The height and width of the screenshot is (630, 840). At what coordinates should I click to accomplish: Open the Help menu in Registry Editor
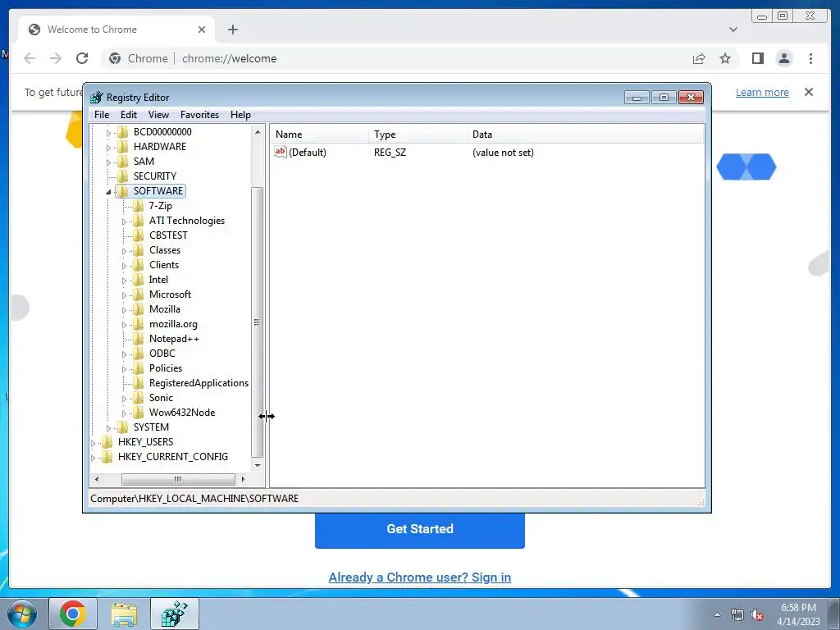click(x=240, y=115)
